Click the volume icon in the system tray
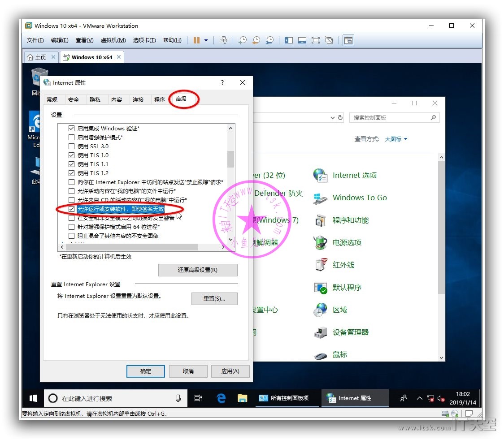 coord(441,399)
